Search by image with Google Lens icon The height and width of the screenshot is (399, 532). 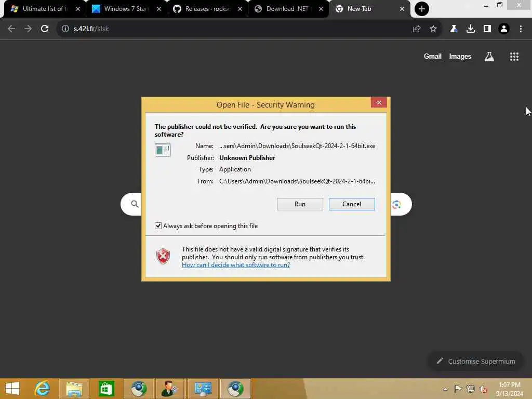[396, 204]
